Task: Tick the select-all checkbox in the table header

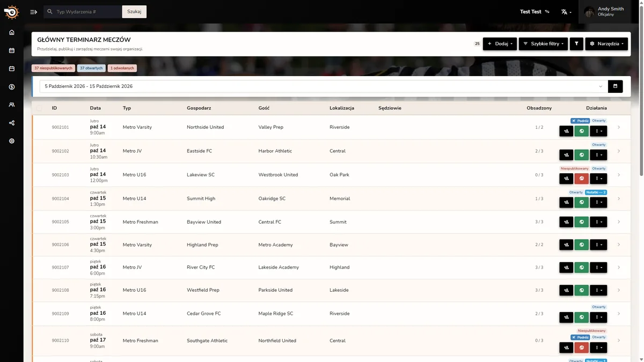Action: click(39, 108)
